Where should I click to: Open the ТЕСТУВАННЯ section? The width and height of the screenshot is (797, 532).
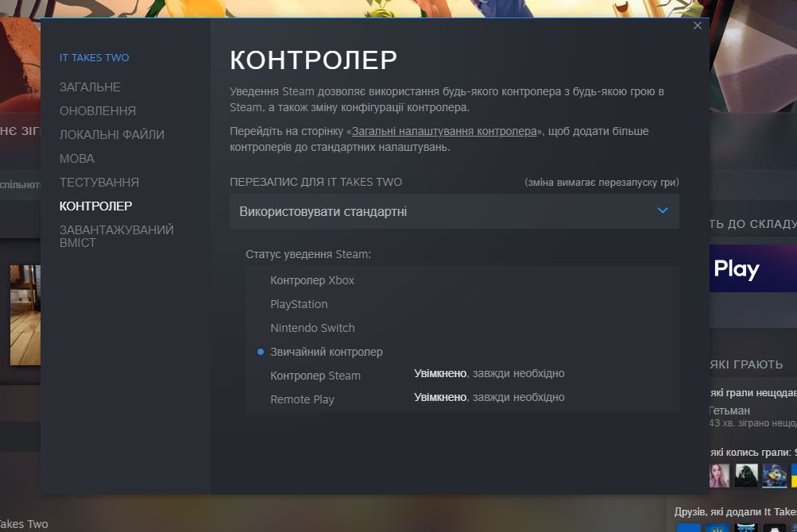point(99,182)
